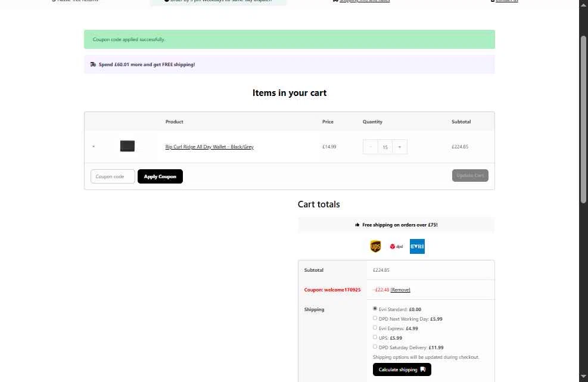Click the DPD carrier logo

(396, 247)
